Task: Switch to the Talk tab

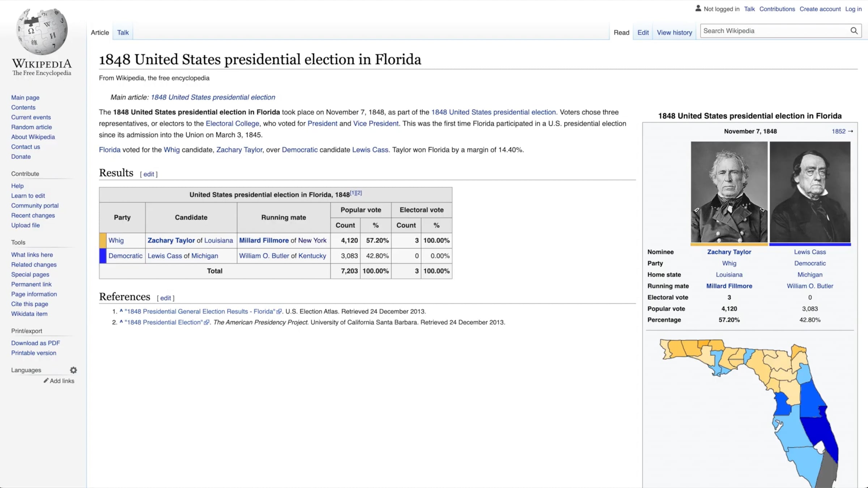Action: [123, 33]
